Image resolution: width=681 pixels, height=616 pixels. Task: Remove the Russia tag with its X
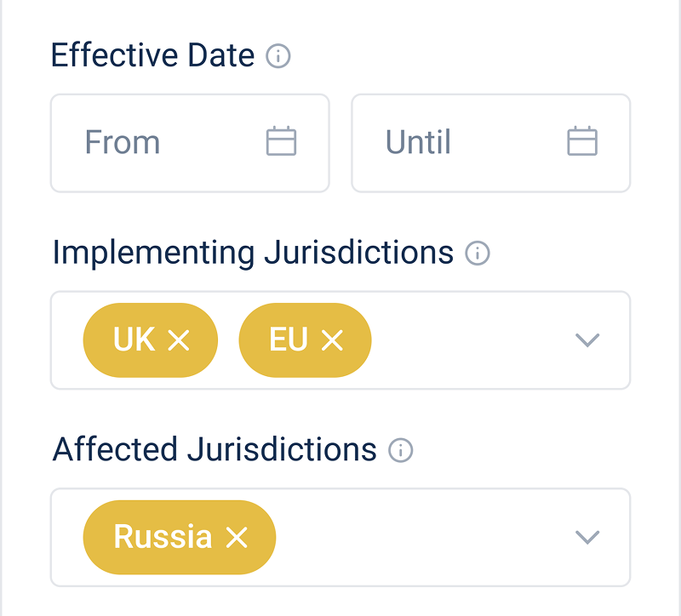(236, 537)
